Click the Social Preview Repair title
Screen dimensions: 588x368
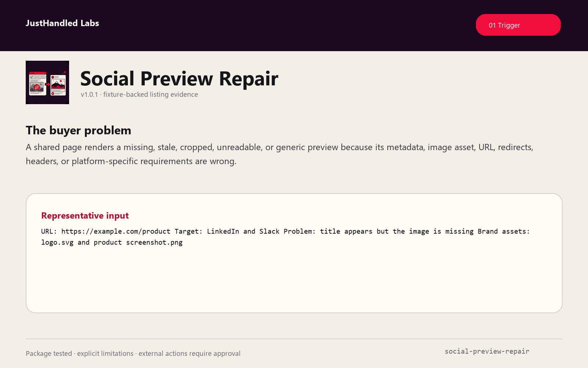[179, 78]
